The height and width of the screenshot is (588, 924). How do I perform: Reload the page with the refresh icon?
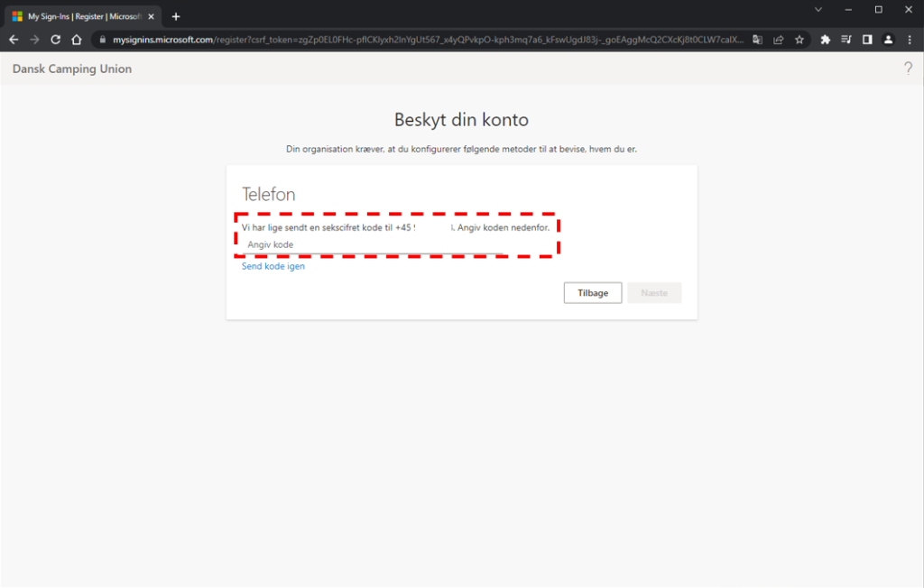56,40
